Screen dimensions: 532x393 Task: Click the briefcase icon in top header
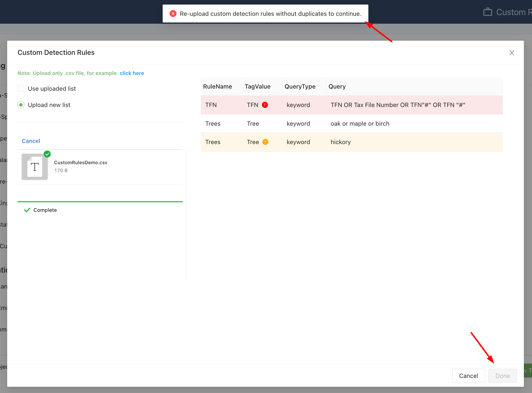coord(488,12)
